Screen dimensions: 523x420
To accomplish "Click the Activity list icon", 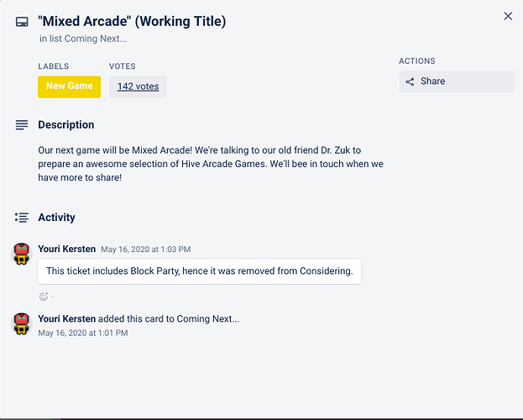I will (22, 218).
